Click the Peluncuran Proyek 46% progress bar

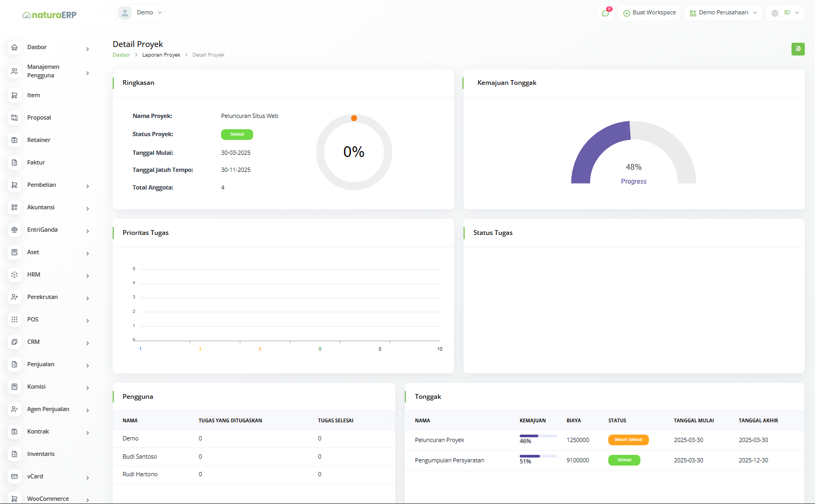538,436
